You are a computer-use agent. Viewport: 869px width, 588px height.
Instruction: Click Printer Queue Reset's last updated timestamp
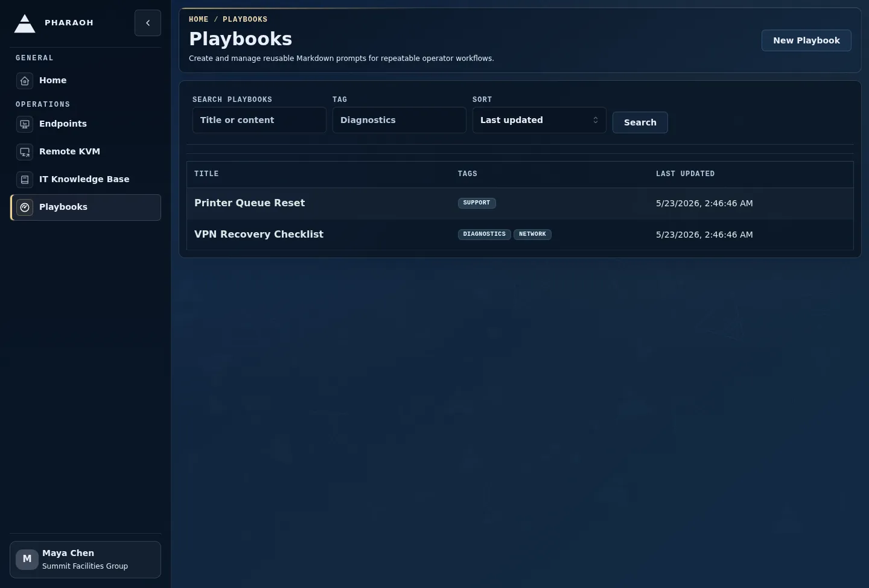click(x=704, y=203)
